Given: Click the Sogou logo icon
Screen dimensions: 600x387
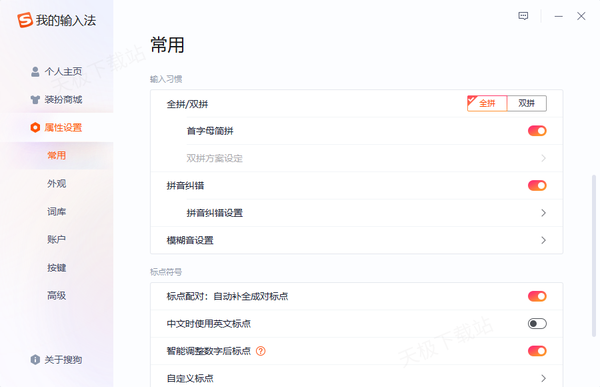Looking at the screenshot, I should [25, 20].
